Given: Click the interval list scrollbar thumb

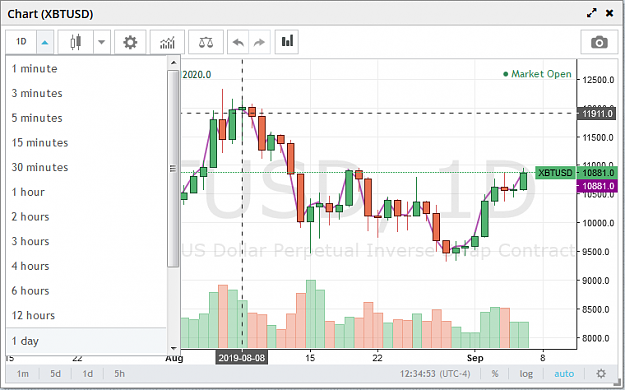Looking at the screenshot, I should click(173, 169).
